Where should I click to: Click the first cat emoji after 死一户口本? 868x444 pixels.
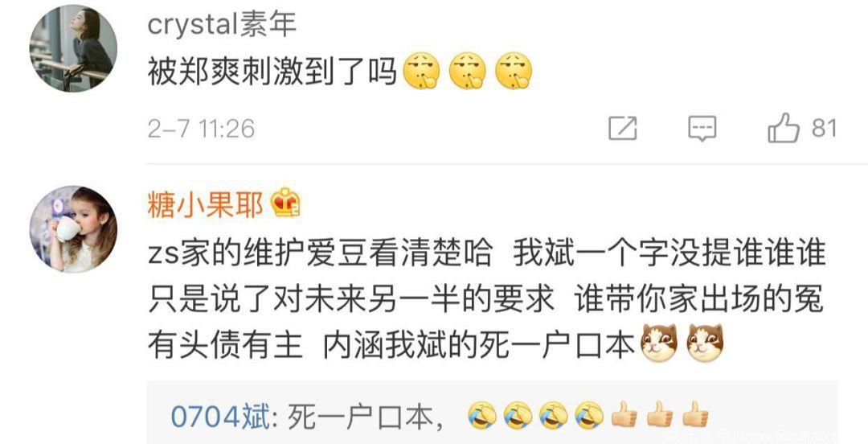point(659,343)
